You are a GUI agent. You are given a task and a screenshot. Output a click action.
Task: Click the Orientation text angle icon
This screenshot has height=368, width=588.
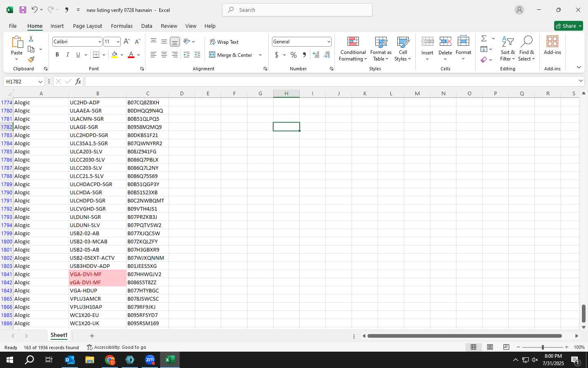click(187, 42)
